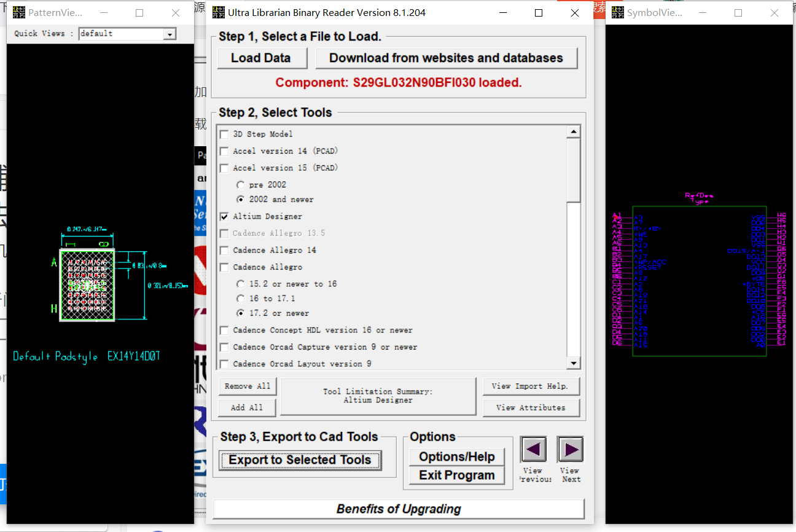
Task: Click the SymbolViewer window title icon
Action: pos(617,13)
